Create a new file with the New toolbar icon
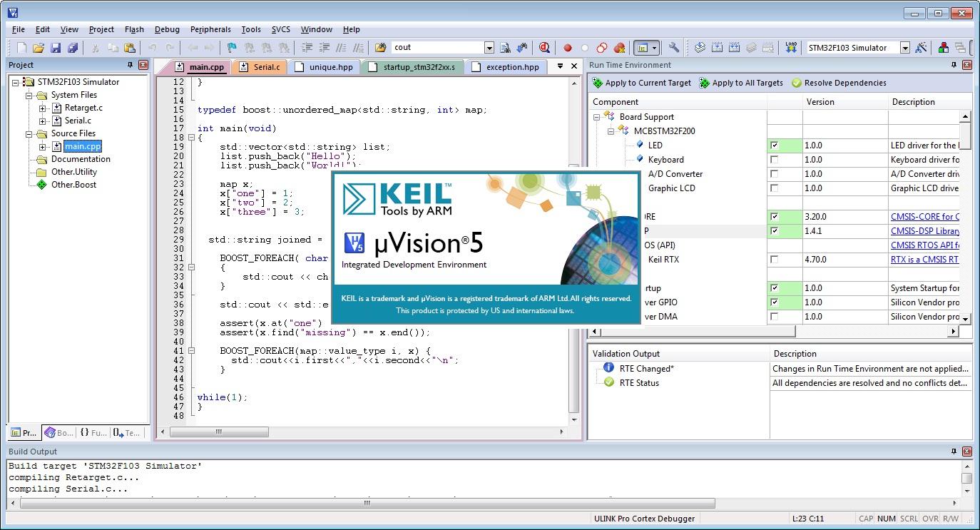980x530 pixels. tap(21, 48)
